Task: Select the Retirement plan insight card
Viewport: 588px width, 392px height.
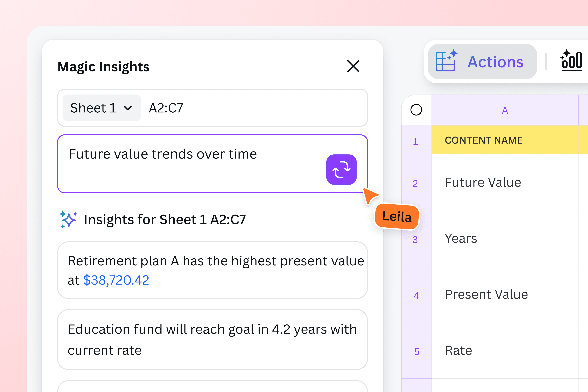Action: click(x=212, y=270)
